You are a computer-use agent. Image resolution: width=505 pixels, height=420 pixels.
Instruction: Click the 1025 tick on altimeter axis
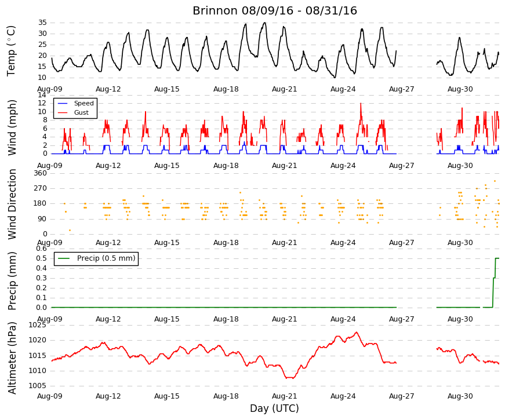[37, 325]
